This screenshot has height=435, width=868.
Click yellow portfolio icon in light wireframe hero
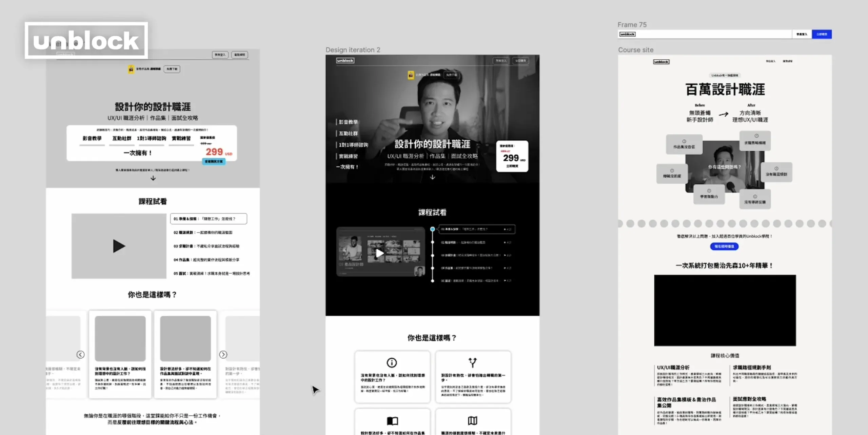pos(131,69)
